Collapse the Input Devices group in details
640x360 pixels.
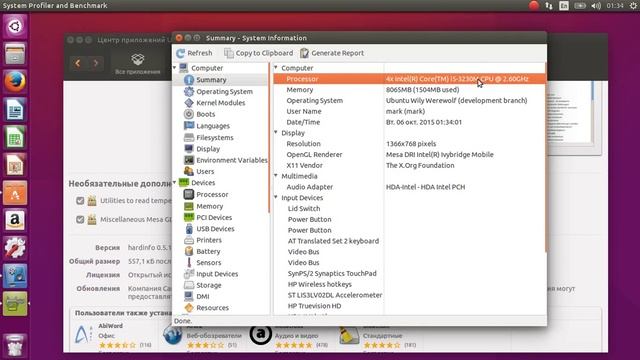point(276,198)
